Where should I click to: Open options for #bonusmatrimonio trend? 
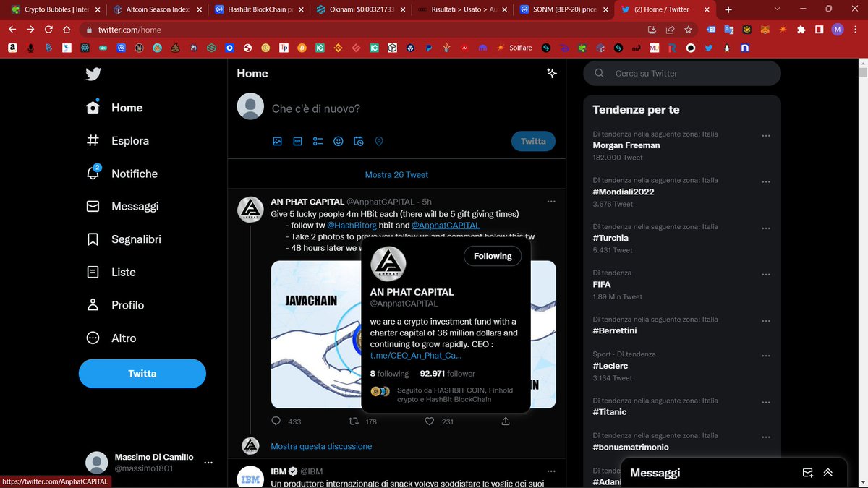(x=766, y=437)
